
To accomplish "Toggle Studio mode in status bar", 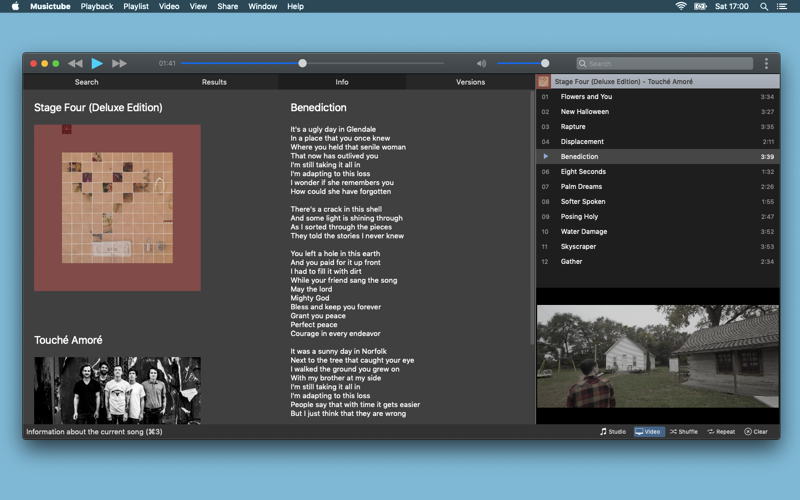I will [613, 432].
